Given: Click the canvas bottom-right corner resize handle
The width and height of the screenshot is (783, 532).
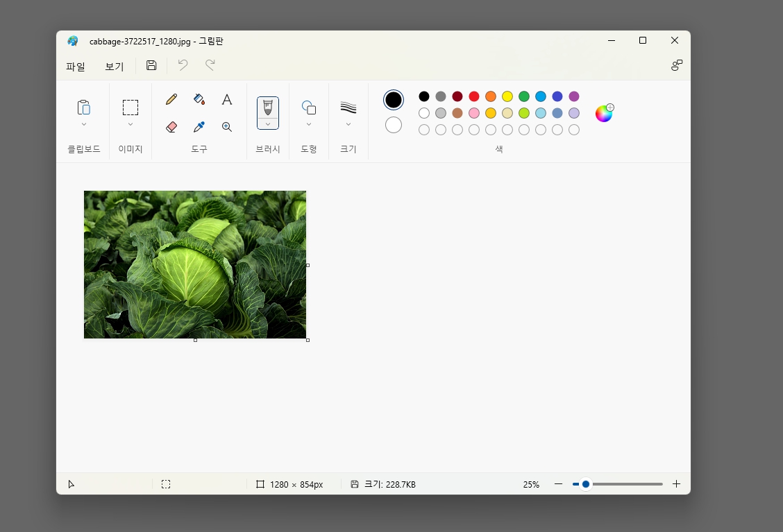Looking at the screenshot, I should pos(308,340).
